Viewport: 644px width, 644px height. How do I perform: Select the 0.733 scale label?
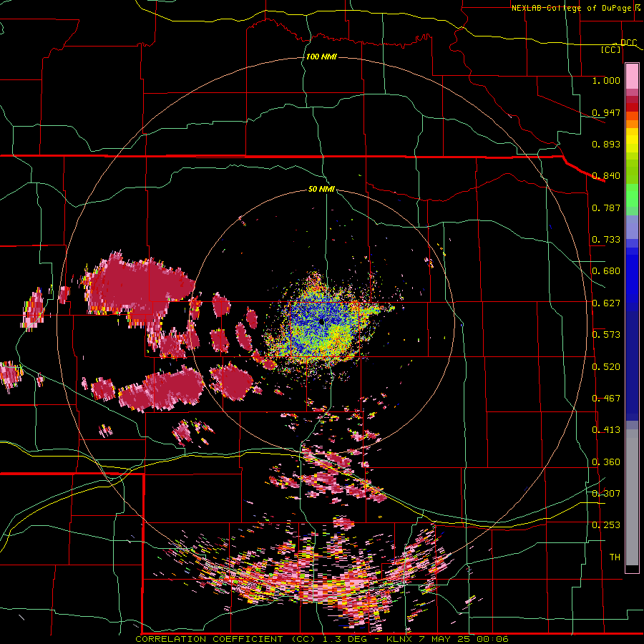[606, 240]
